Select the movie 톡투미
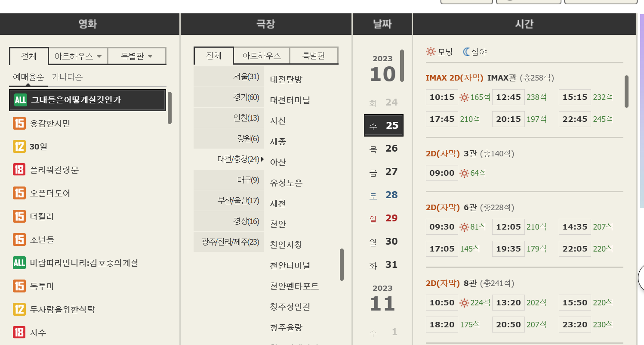 coord(42,286)
